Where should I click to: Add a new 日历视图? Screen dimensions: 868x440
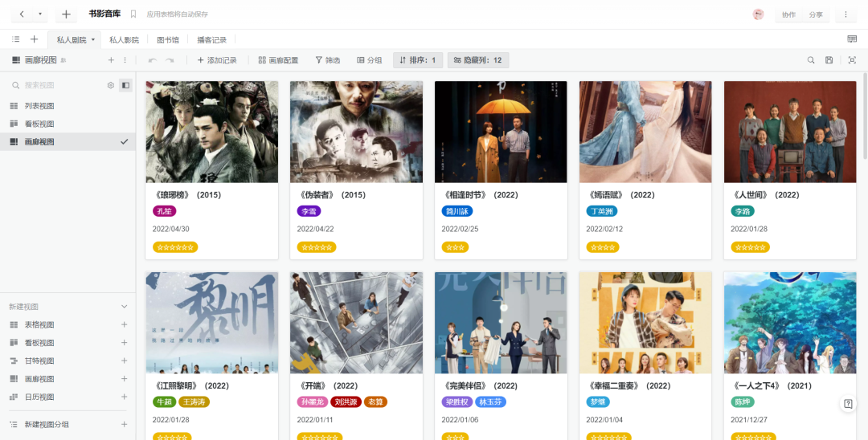pyautogui.click(x=125, y=397)
